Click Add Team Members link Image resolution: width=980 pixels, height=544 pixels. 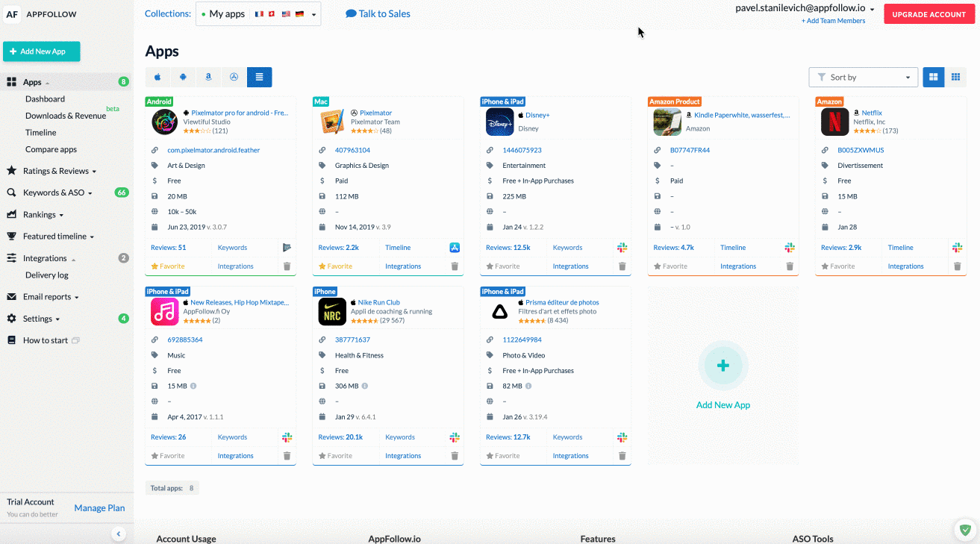(x=834, y=21)
